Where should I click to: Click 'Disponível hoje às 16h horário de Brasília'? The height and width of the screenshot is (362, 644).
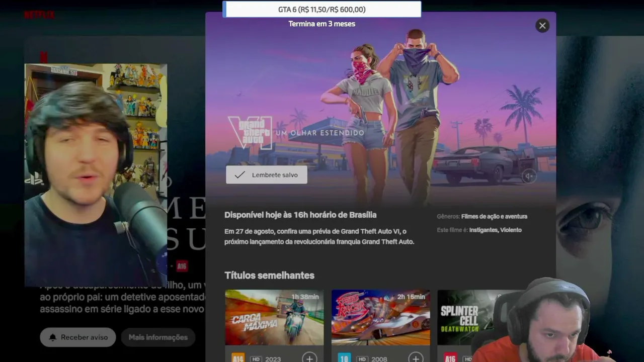pos(300,215)
